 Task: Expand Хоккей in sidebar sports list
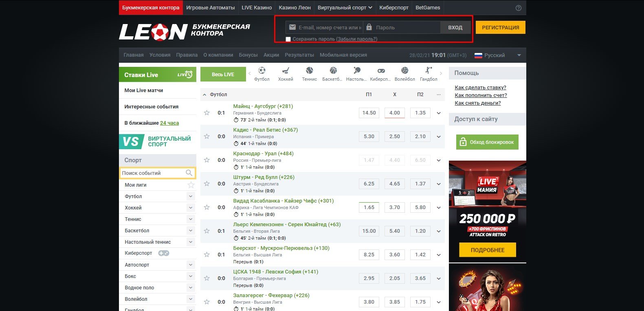[x=191, y=208]
